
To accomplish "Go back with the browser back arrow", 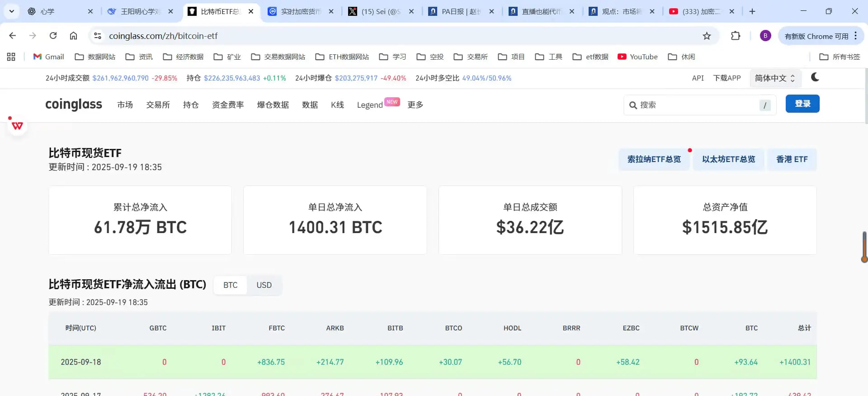I will coord(13,36).
